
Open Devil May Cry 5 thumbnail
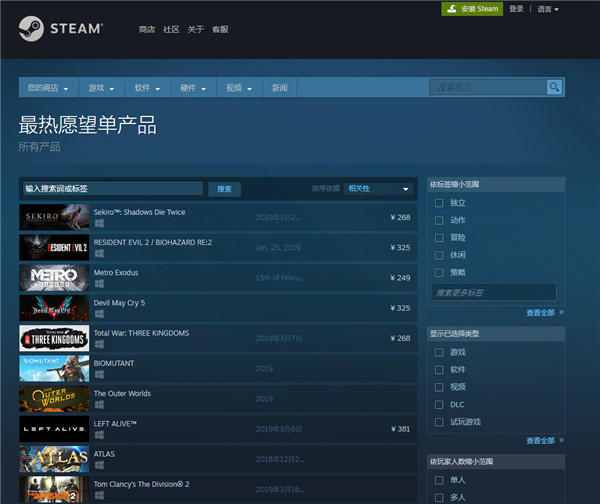pyautogui.click(x=54, y=308)
